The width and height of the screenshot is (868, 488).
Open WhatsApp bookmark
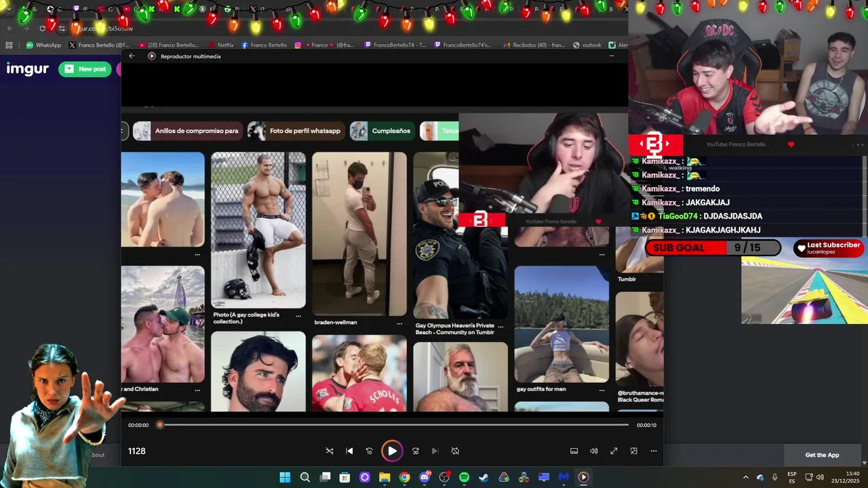click(43, 45)
